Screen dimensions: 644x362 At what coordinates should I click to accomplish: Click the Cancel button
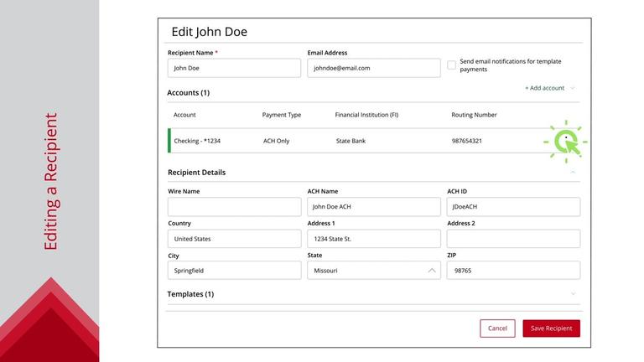497,328
